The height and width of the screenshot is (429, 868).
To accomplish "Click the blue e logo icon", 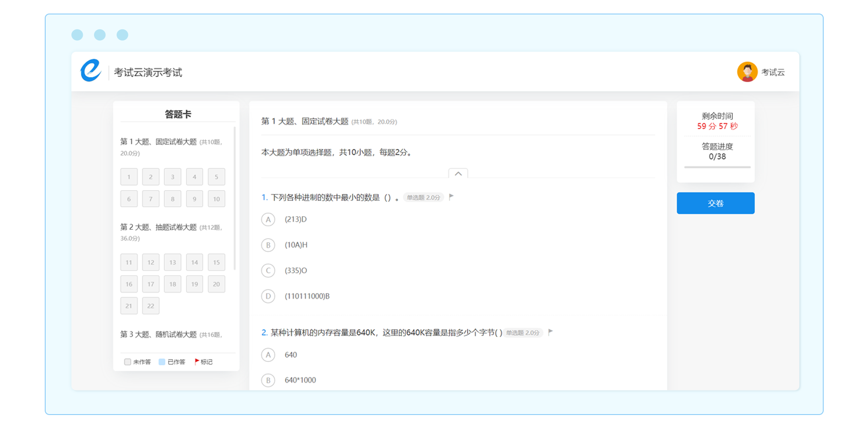I will [91, 71].
